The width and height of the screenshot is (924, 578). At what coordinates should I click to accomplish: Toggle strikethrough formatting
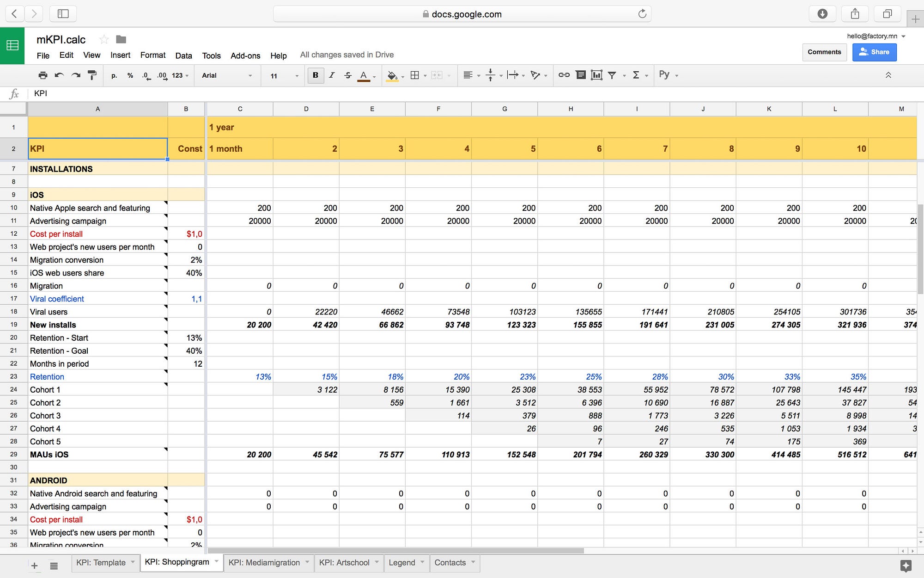pyautogui.click(x=348, y=75)
